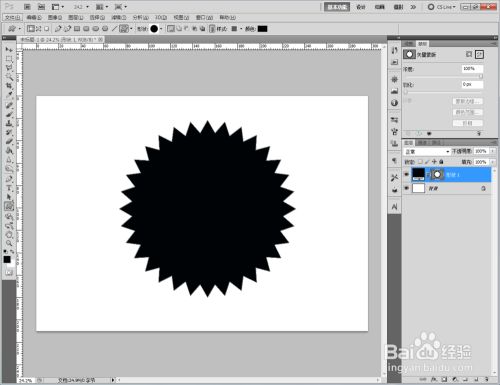The image size is (500, 385).
Task: Select the Crop tool
Action: [9, 86]
